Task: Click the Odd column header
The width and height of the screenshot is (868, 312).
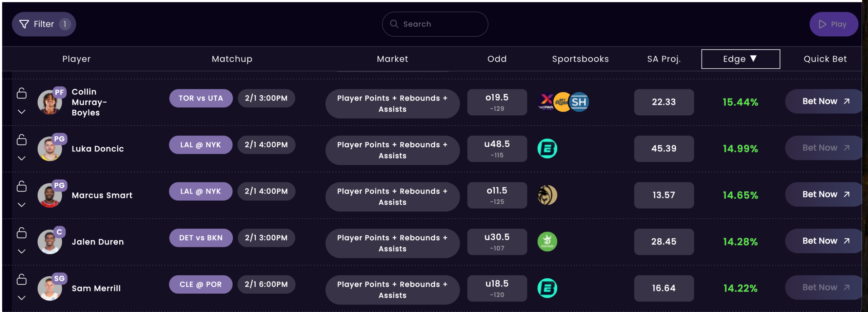Action: point(497,59)
